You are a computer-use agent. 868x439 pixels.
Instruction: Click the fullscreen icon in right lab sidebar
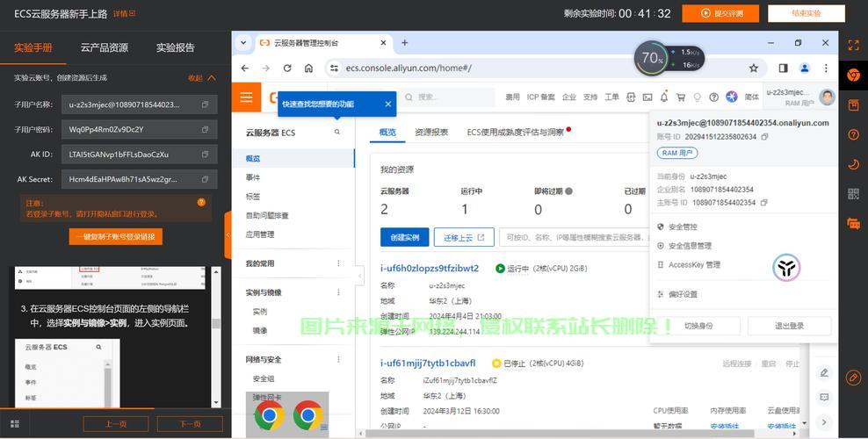[854, 46]
